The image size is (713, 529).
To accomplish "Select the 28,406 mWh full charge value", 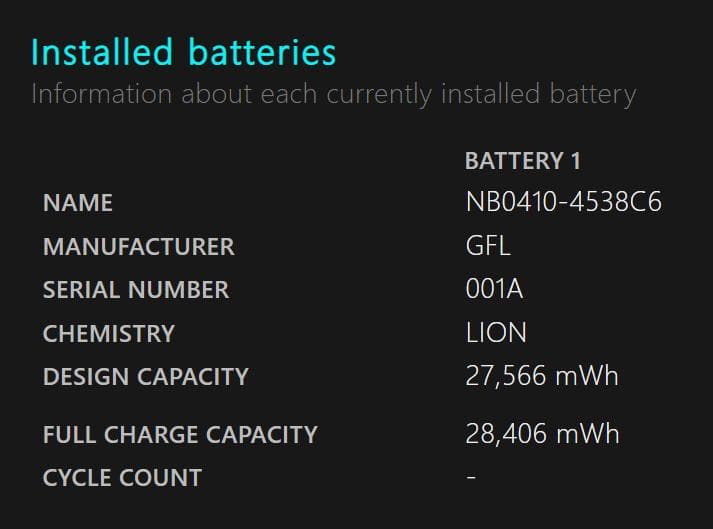I will coord(542,435).
